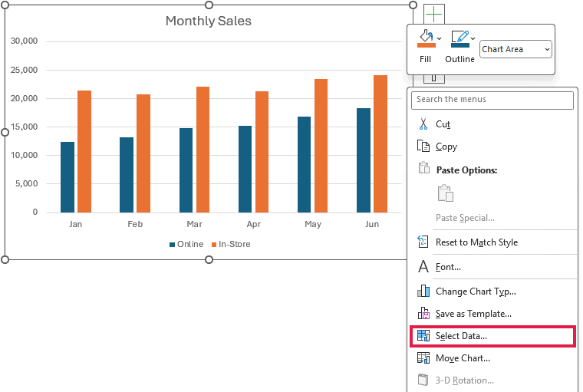The width and height of the screenshot is (583, 392).
Task: Click the chart's bottom-center resize handle
Action: [209, 259]
